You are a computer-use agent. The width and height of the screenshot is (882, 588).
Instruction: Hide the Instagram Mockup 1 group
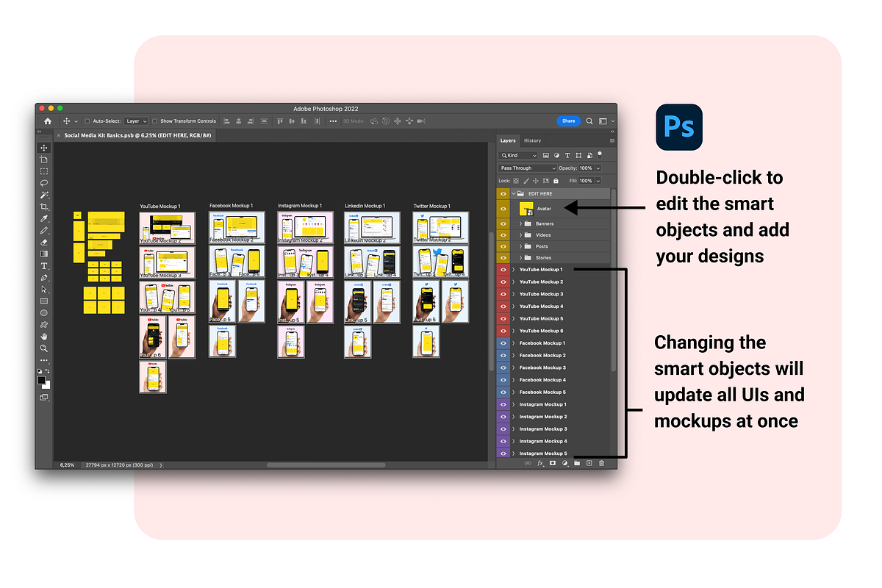point(503,404)
